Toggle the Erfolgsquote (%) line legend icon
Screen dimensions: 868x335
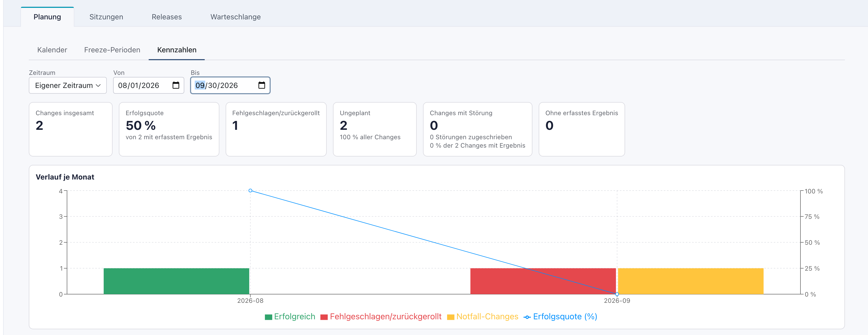[x=527, y=317]
